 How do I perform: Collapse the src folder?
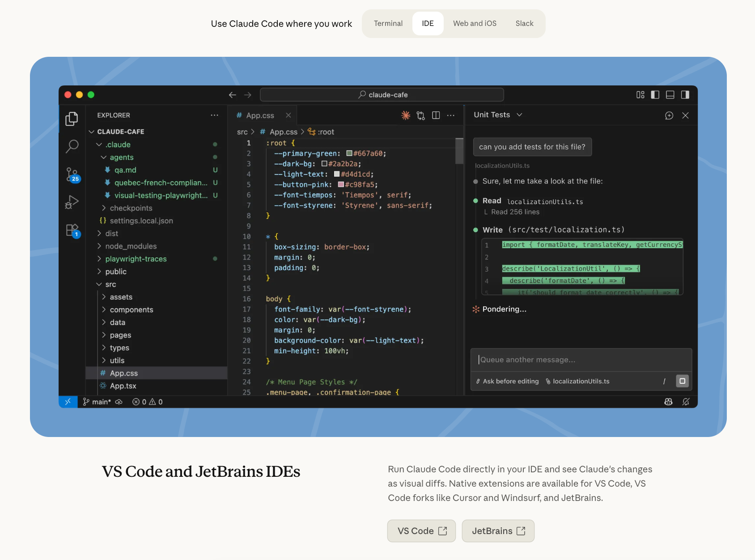(106, 284)
